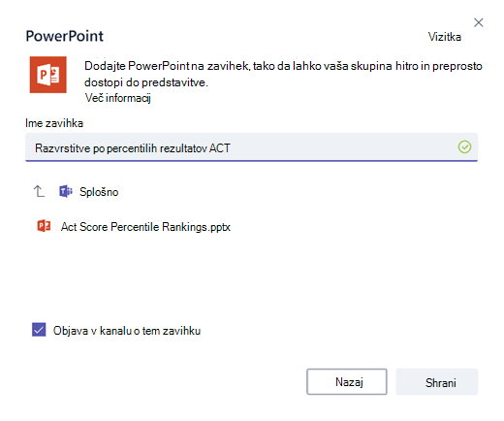
Task: Click the 'Ime zavihka' field label
Action: pos(54,123)
